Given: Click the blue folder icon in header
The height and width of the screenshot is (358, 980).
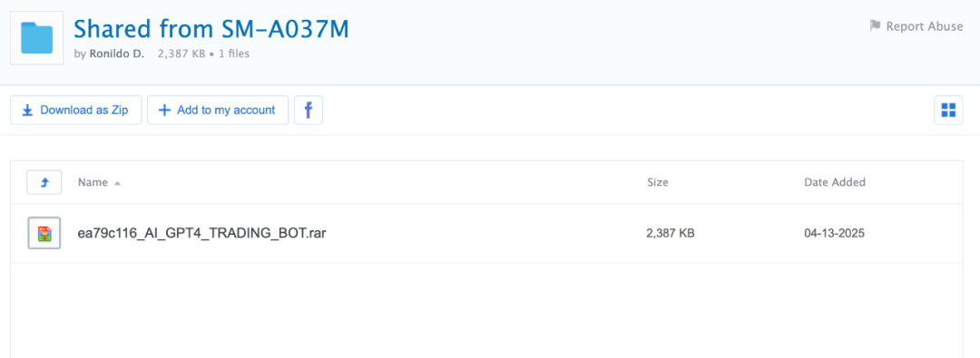Looking at the screenshot, I should pos(37,37).
